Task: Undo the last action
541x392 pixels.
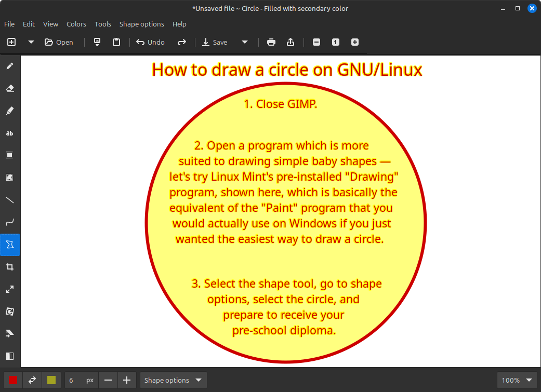Action: [x=150, y=42]
